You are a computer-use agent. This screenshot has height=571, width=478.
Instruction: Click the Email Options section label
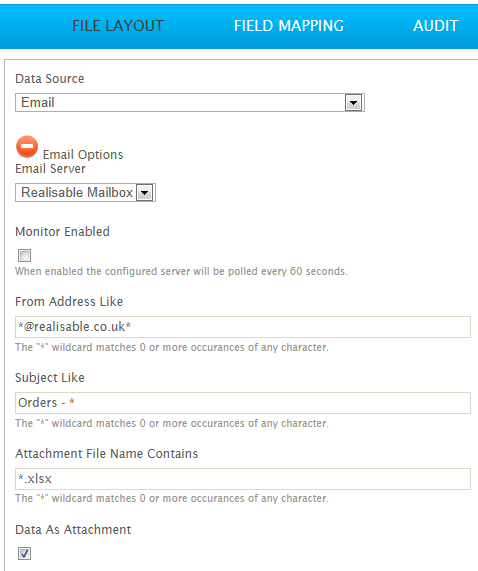click(x=83, y=155)
